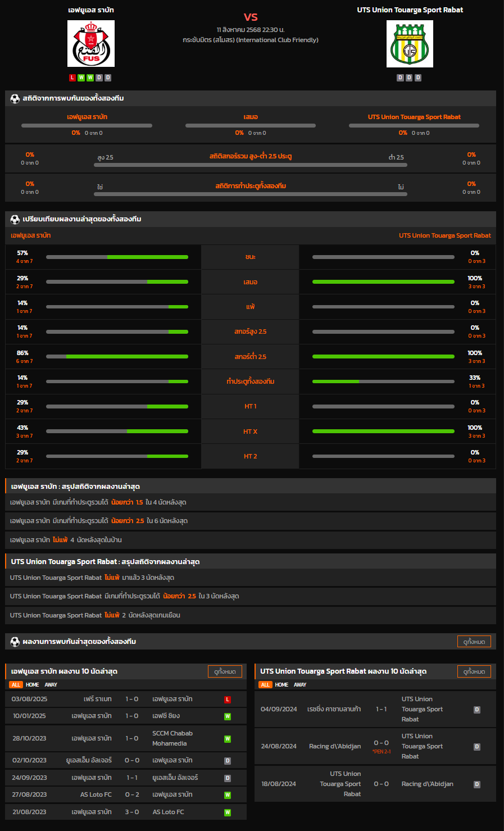The width and height of the screenshot is (504, 831).
Task: Click the UTS summary line ending '2 นัดหลังสุดเกมเยือน'
Action: pos(251,615)
